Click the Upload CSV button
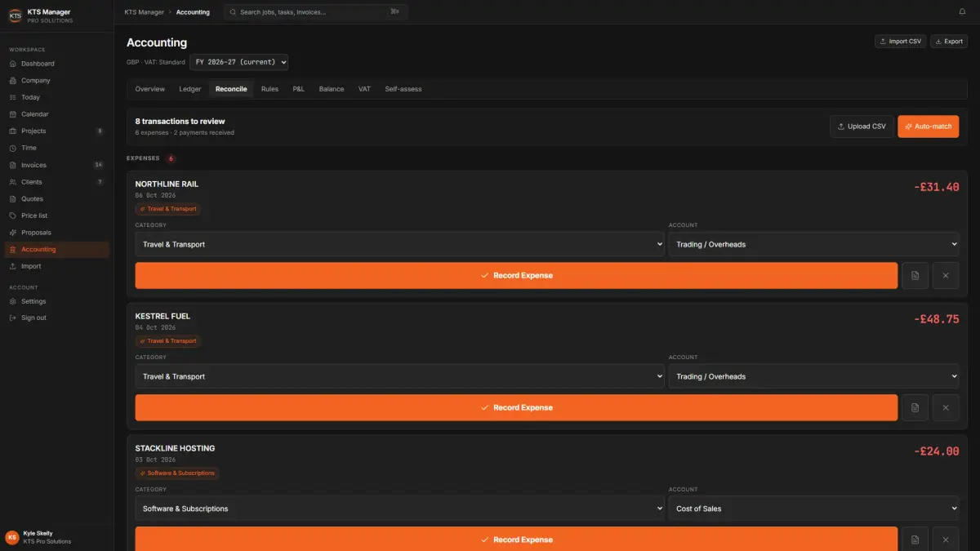980x551 pixels. pos(862,127)
